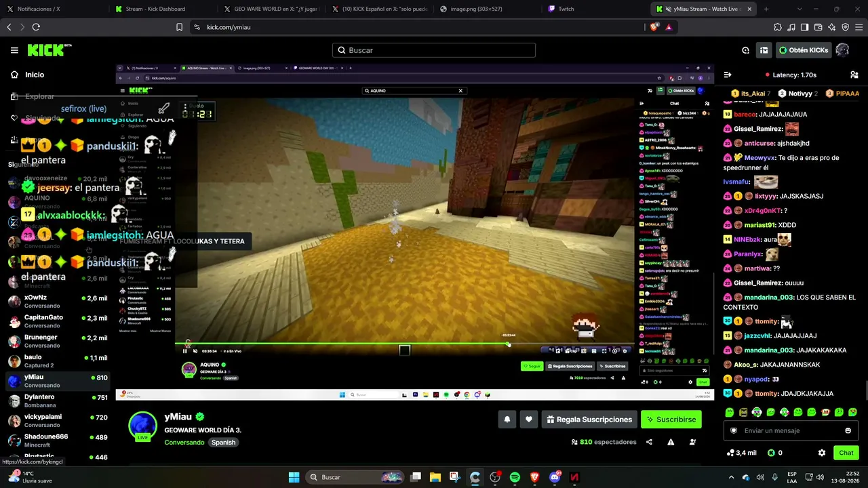The width and height of the screenshot is (868, 488).
Task: Open the user avatar menu in Kick header
Action: click(x=842, y=50)
